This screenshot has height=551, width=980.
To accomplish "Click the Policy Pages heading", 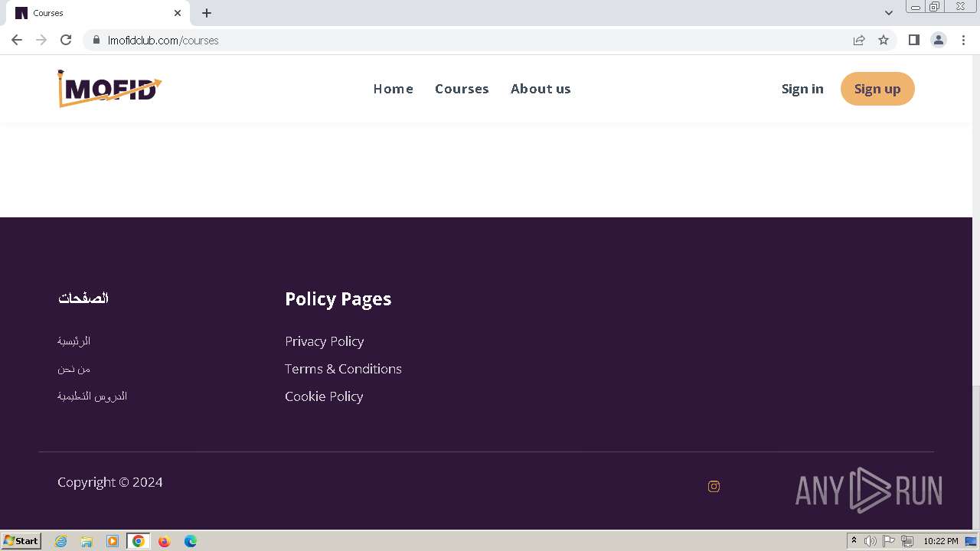I will tap(338, 298).
